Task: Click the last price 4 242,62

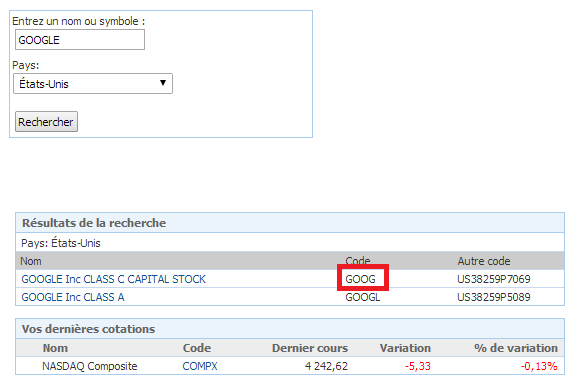Action: [x=326, y=366]
